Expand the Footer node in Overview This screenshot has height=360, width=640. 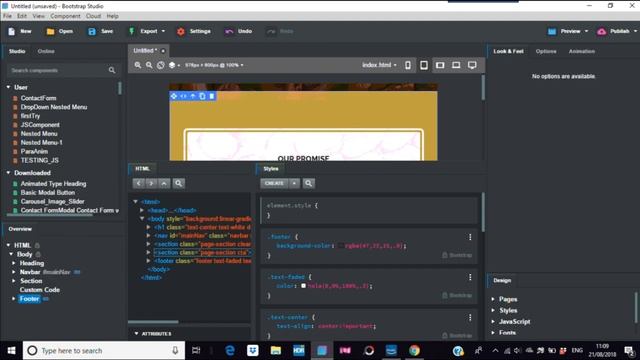point(14,299)
